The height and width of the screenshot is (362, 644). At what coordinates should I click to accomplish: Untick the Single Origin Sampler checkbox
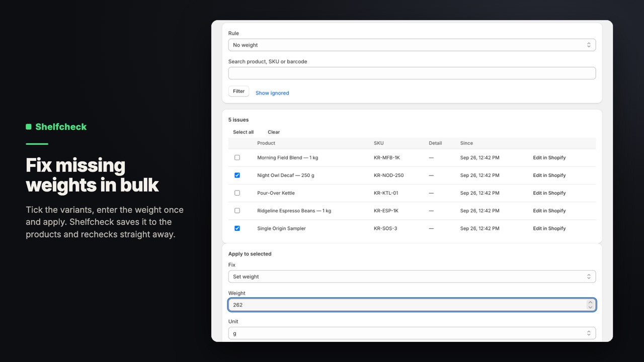point(237,228)
